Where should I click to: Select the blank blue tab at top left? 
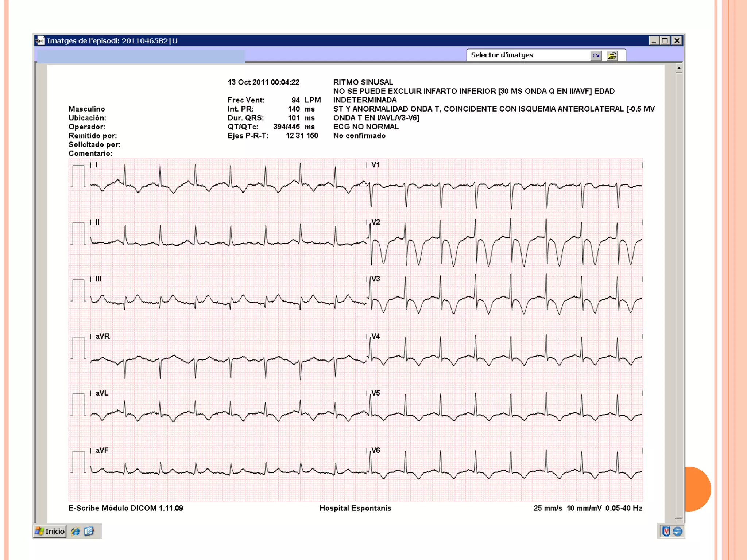coord(141,56)
